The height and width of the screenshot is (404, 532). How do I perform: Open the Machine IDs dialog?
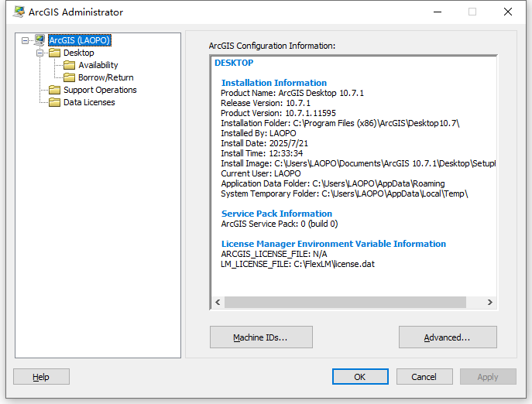tap(261, 337)
